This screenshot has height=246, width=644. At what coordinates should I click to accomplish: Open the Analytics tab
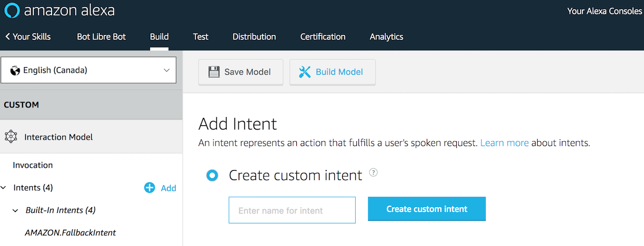pos(386,37)
